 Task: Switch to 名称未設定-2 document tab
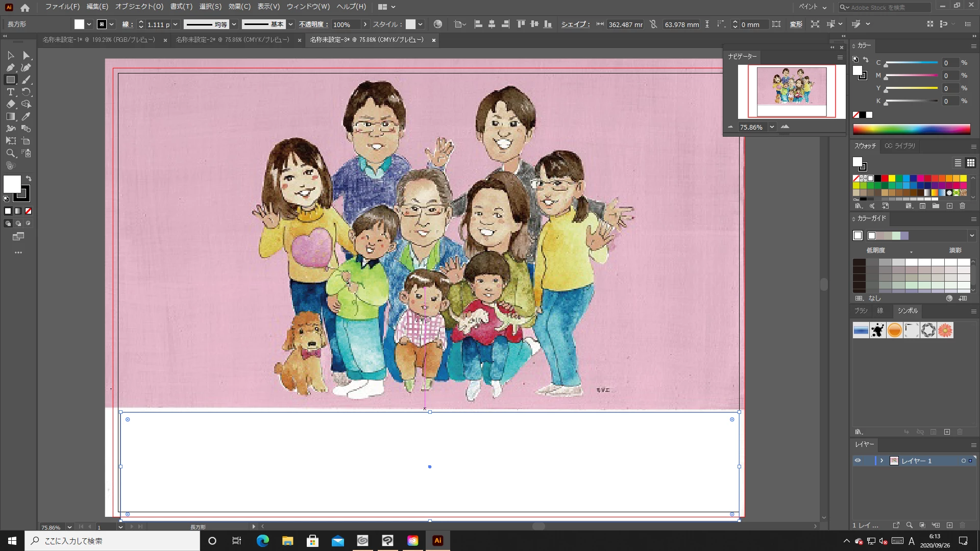(232, 40)
